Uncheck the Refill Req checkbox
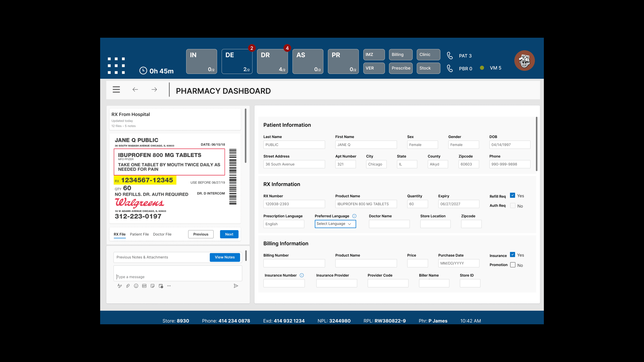The height and width of the screenshot is (362, 644). tap(513, 195)
